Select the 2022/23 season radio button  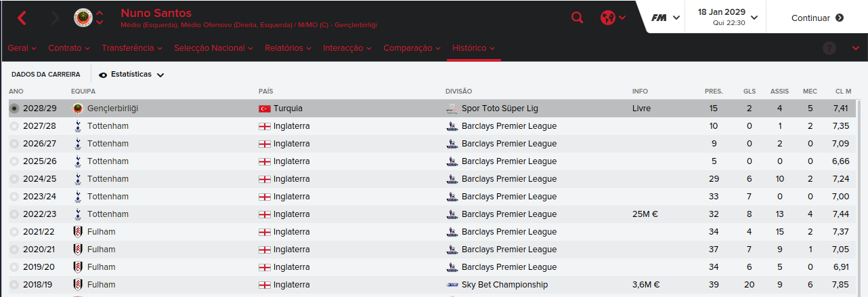[15, 214]
